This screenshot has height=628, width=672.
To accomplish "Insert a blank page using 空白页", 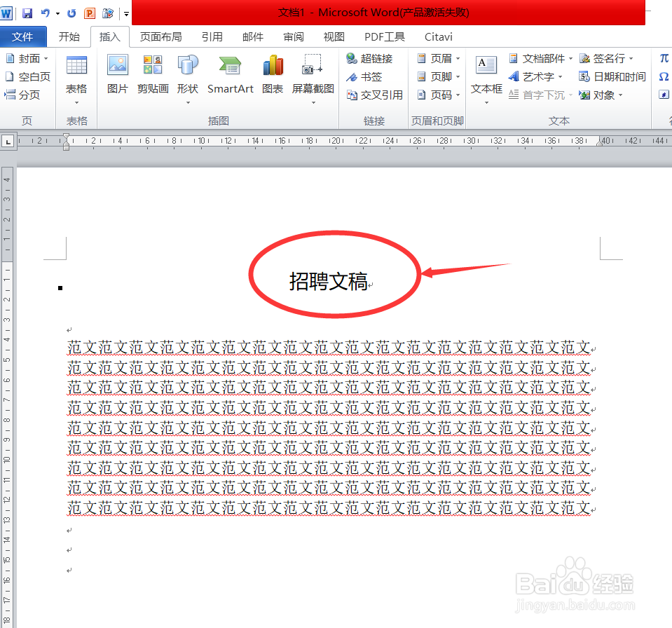I will tap(28, 76).
